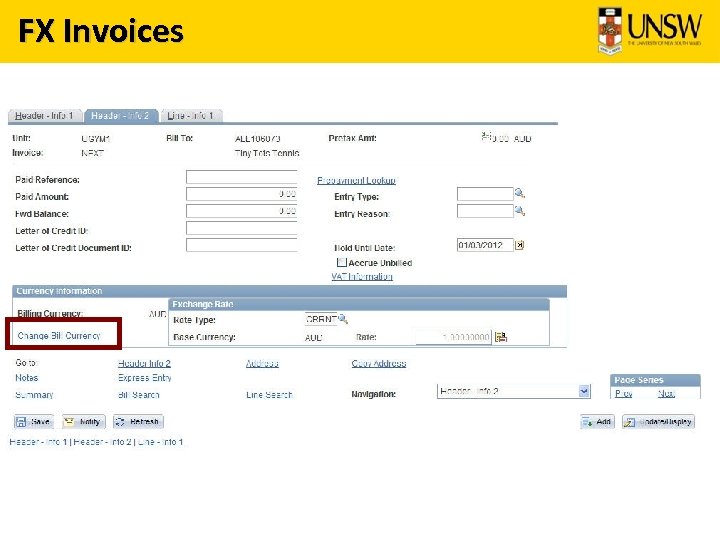
Task: Open the Hold Until Date calendar picker
Action: click(519, 245)
